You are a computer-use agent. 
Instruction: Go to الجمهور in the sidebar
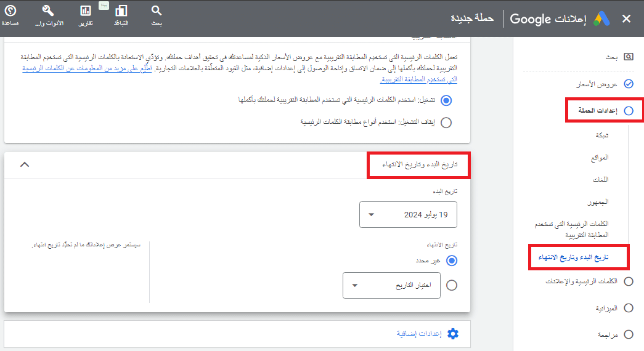click(x=598, y=201)
